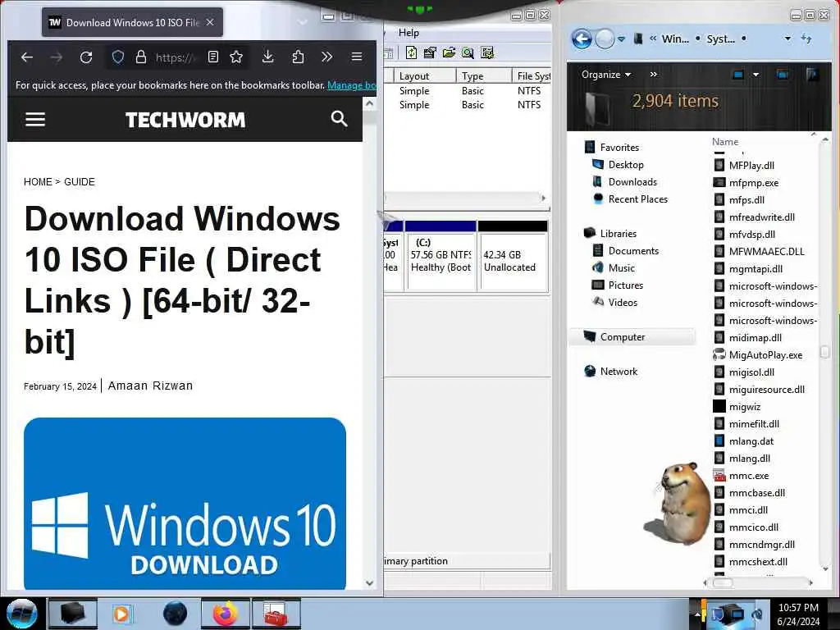Viewport: 840px width, 630px height.
Task: Open the Windows Start menu
Action: pos(22,614)
